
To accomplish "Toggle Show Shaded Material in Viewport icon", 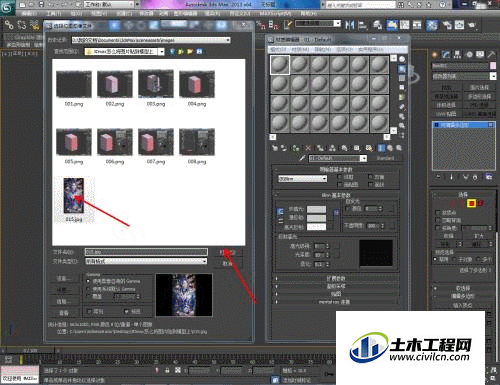I will (x=369, y=148).
